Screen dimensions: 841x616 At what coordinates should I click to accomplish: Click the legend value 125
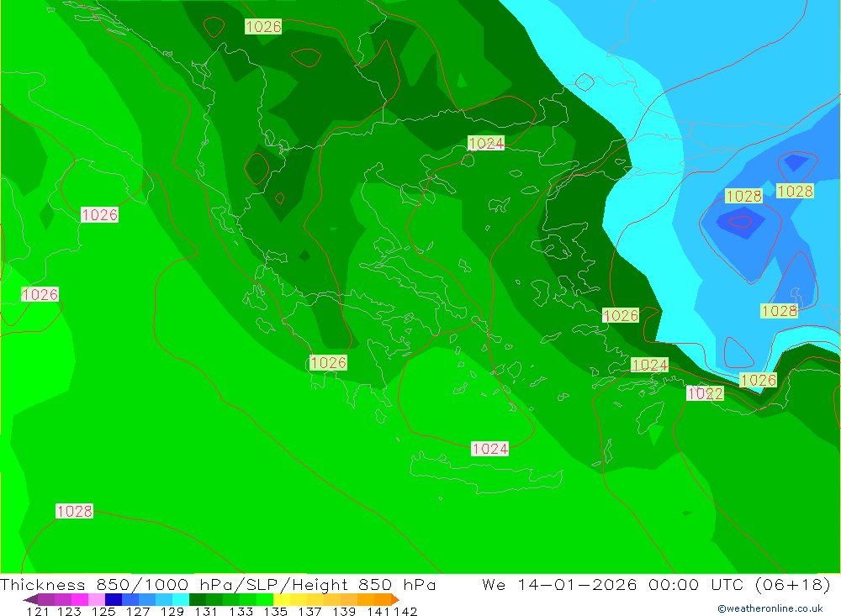tap(103, 611)
